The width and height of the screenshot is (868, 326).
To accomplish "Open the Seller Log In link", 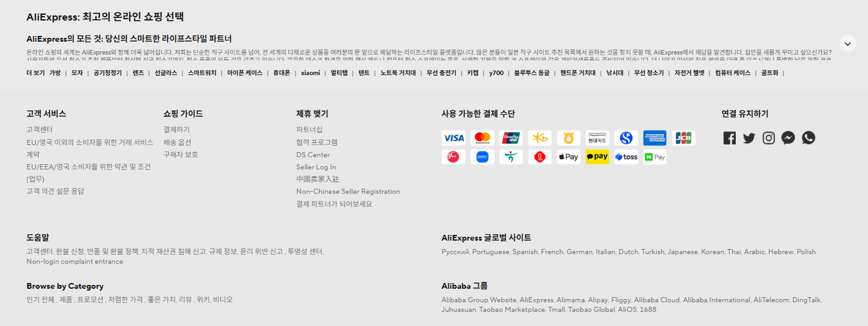I will point(316,167).
